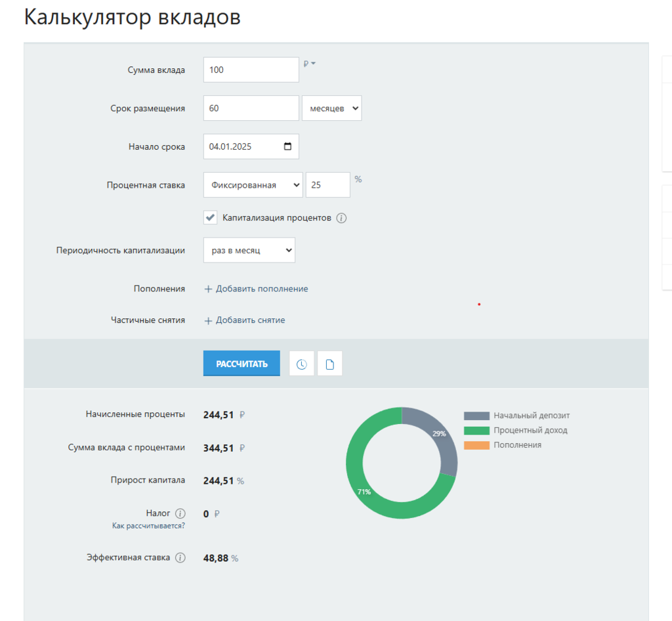Click info icon beside Эффективная ставка
Image resolution: width=672 pixels, height=621 pixels.
click(x=180, y=558)
